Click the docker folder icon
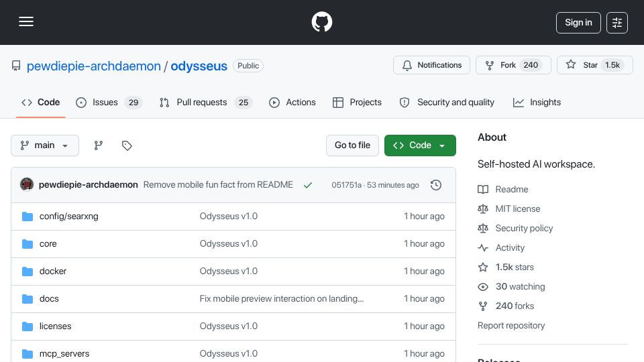This screenshot has height=362, width=644. (x=28, y=271)
